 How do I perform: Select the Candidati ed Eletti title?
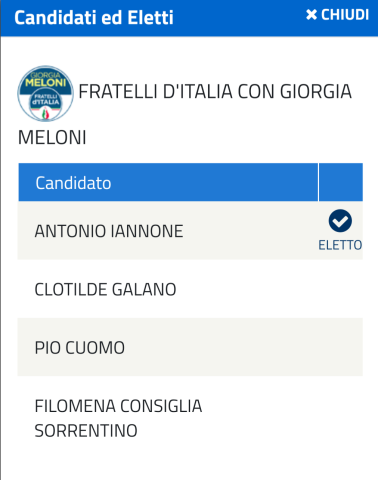click(94, 17)
